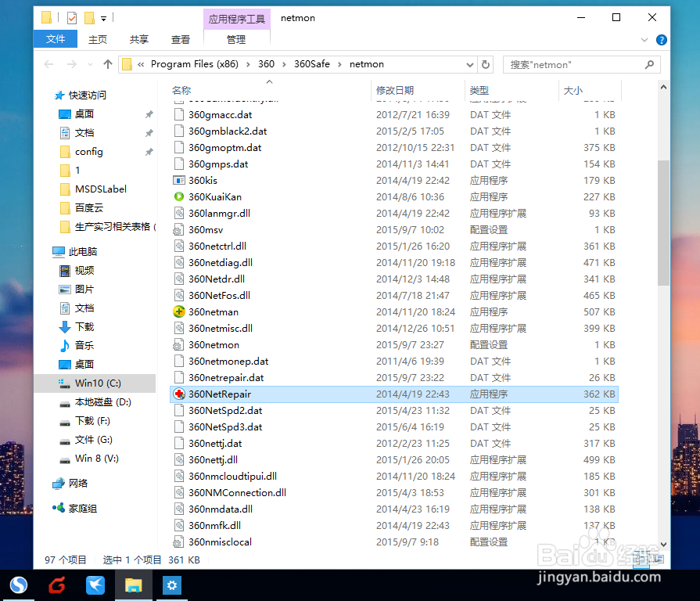
Task: Click File Explorer on the taskbar
Action: pos(134,585)
